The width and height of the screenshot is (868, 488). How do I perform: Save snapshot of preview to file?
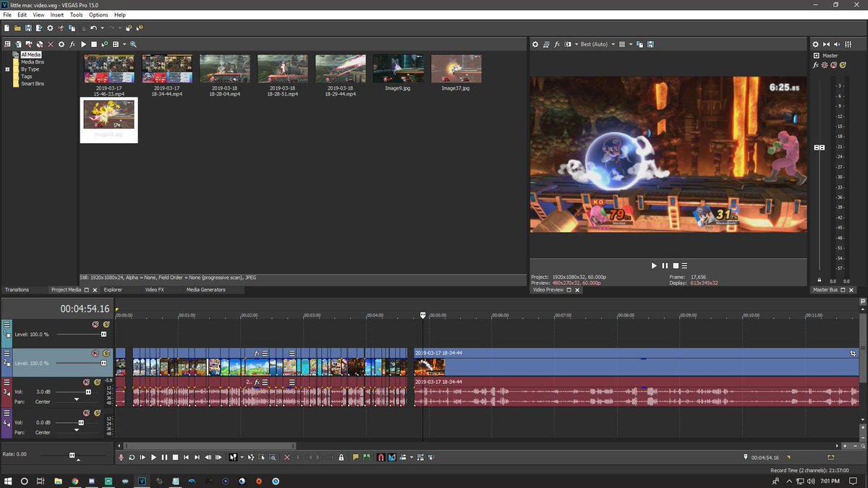click(x=650, y=44)
